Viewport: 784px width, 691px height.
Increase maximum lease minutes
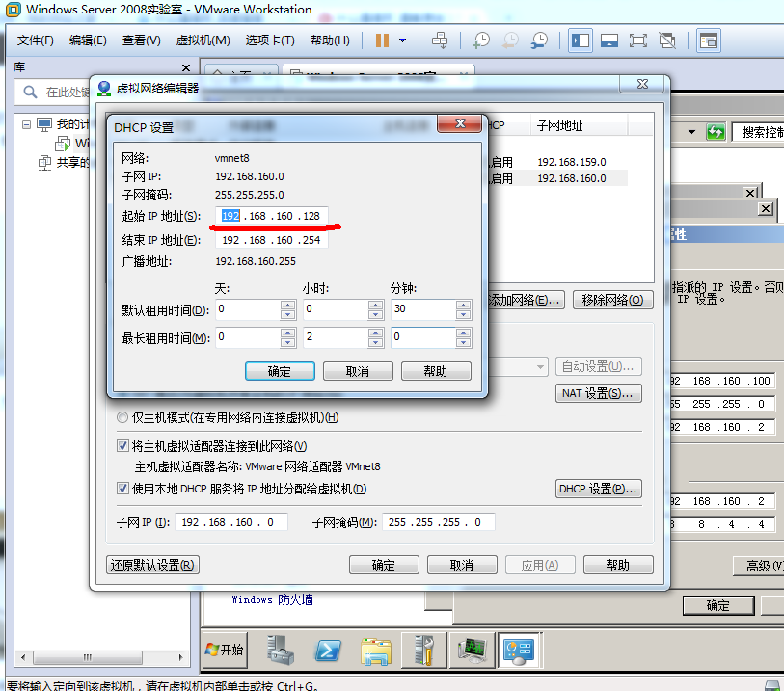pyautogui.click(x=464, y=332)
